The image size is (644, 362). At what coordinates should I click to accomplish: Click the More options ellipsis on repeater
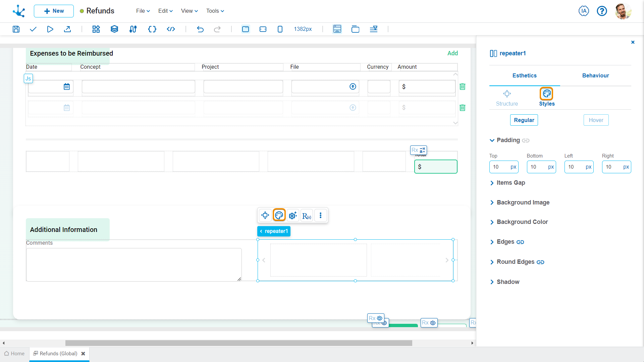point(320,215)
